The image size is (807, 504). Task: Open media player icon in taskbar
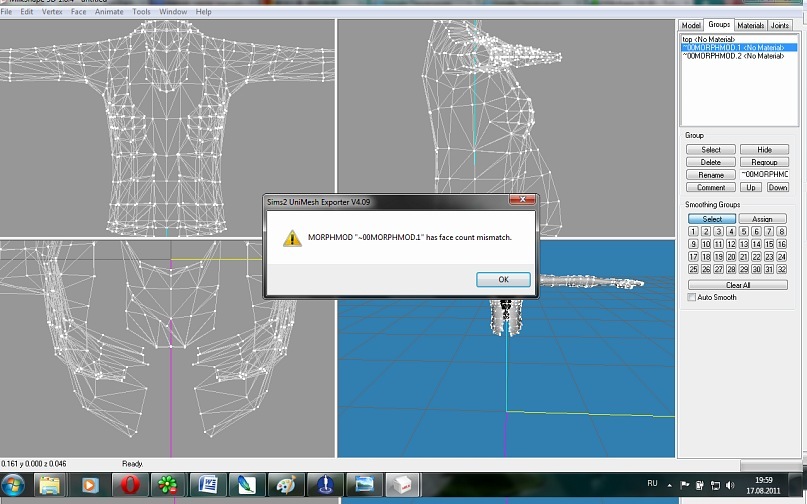90,485
